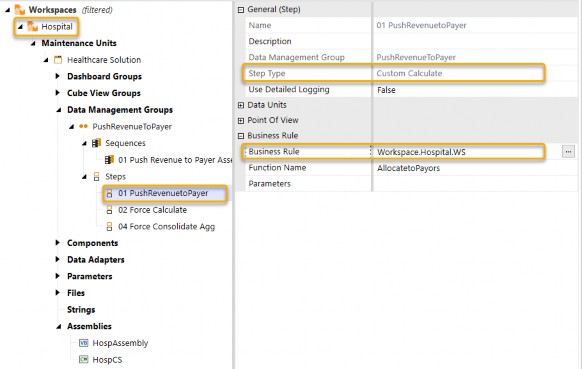The height and width of the screenshot is (369, 582).
Task: Click the Workspaces root icon
Action: (x=20, y=10)
